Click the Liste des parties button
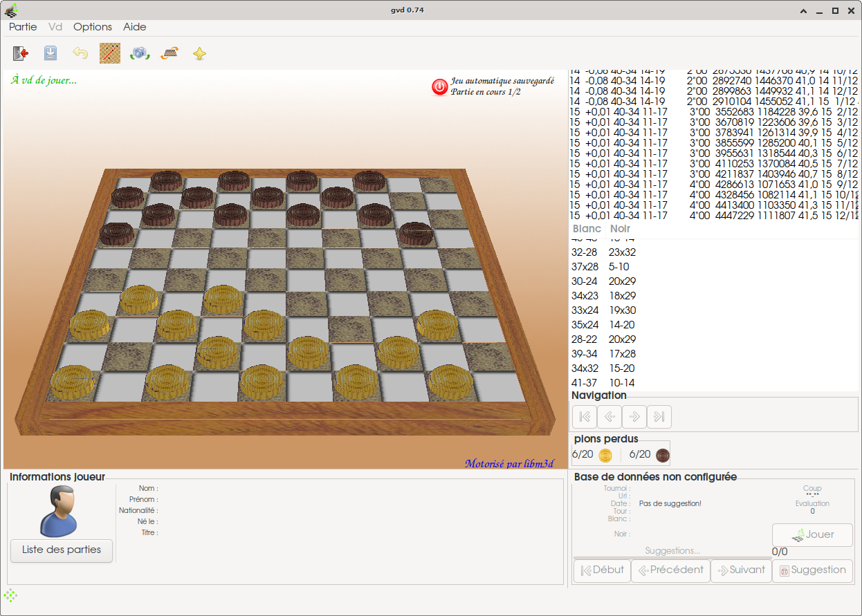This screenshot has height=616, width=862. (62, 550)
